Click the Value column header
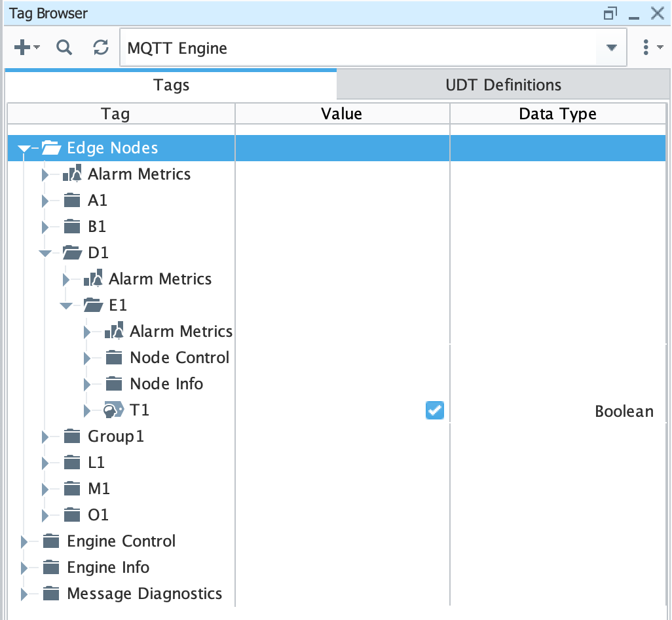Image resolution: width=672 pixels, height=620 pixels. click(341, 114)
